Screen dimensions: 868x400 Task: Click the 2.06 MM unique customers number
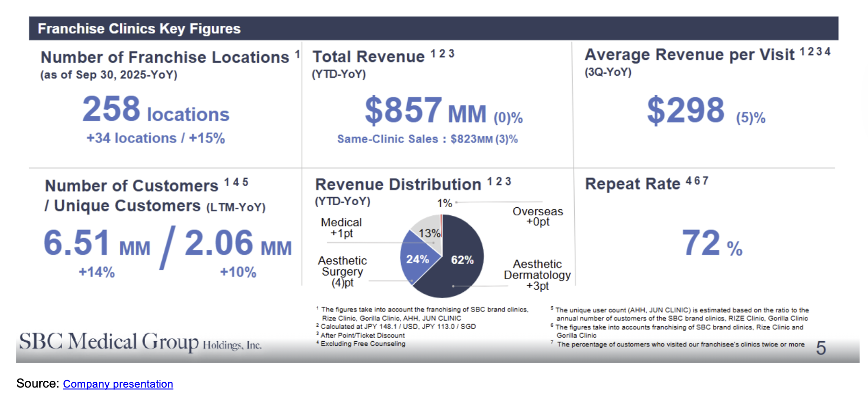(238, 243)
